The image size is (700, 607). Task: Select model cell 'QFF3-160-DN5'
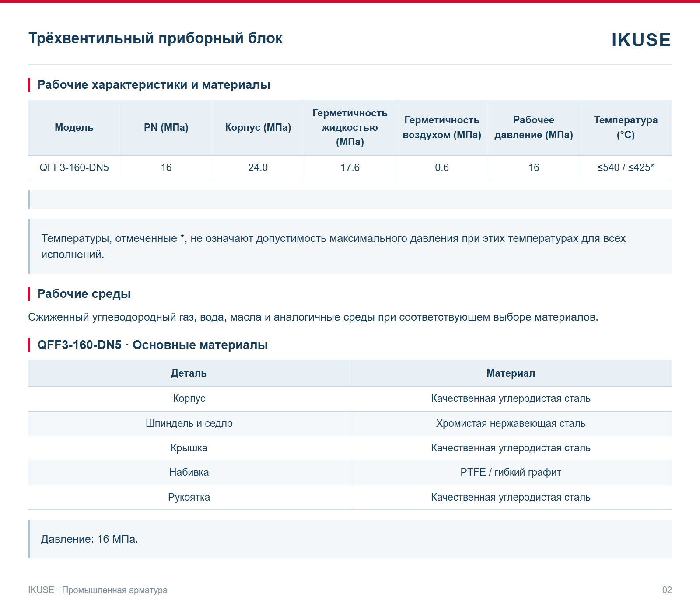pos(74,167)
